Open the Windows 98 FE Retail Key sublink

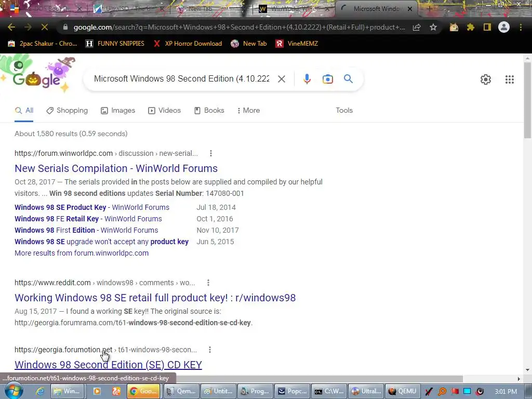[88, 219]
